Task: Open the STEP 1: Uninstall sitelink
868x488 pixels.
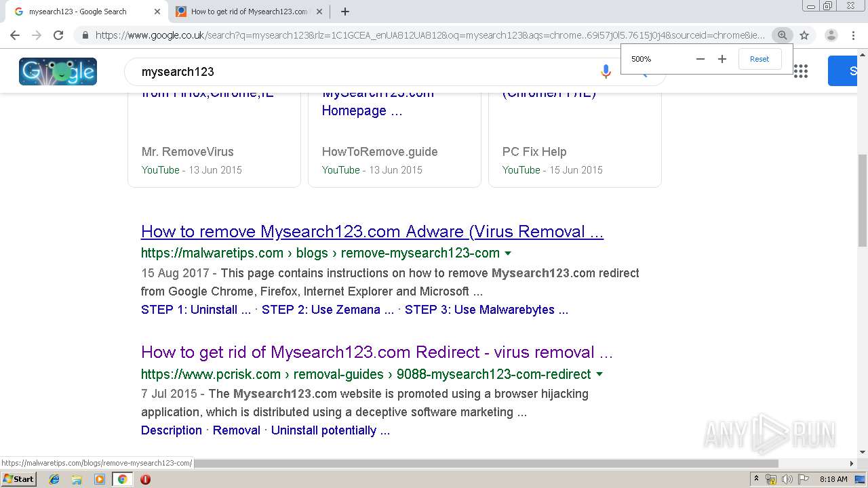Action: [196, 310]
